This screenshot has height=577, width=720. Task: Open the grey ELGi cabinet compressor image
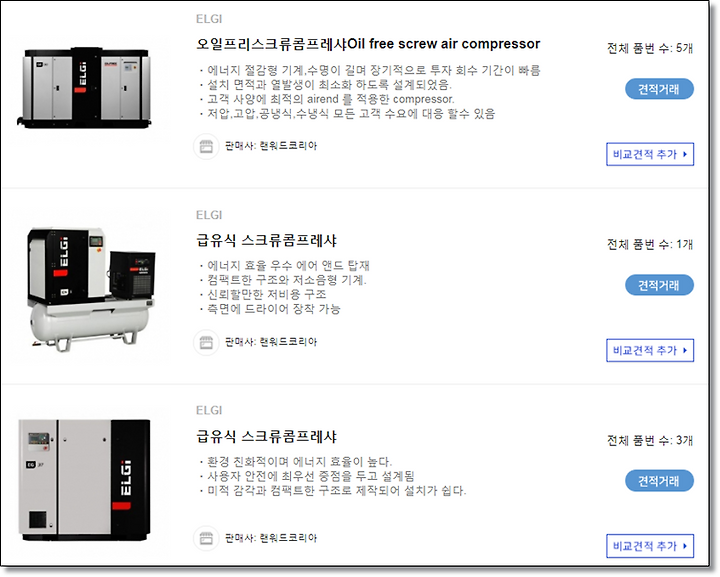84,481
